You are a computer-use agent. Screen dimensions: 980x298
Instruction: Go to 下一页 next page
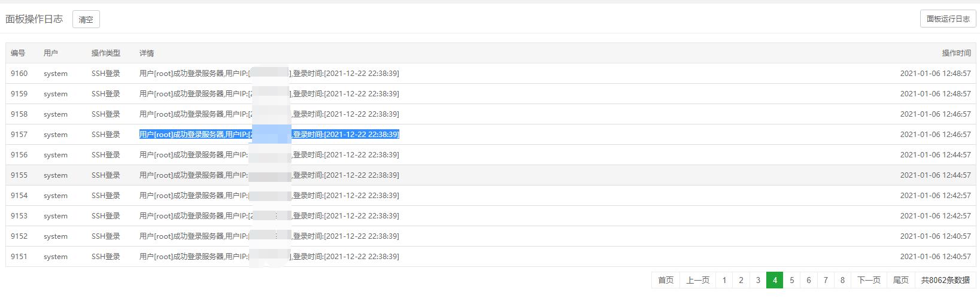coord(868,280)
